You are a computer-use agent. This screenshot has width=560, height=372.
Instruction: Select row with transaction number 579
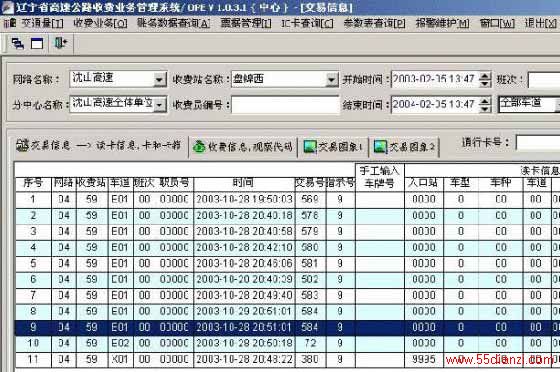288,231
